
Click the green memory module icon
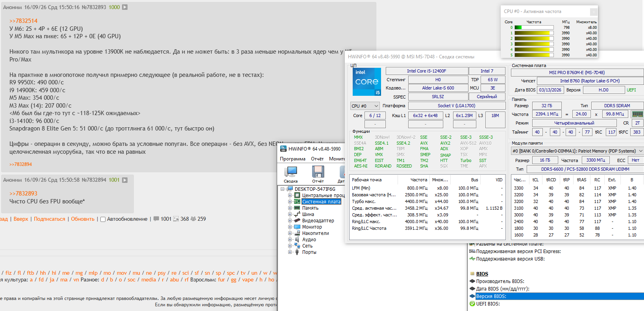click(x=637, y=114)
